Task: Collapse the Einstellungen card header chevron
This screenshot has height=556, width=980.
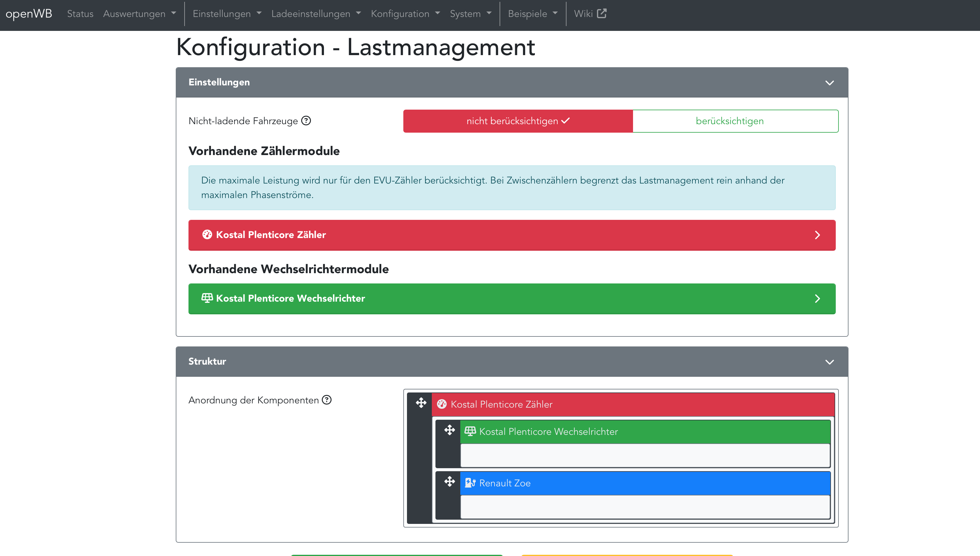Action: 829,83
